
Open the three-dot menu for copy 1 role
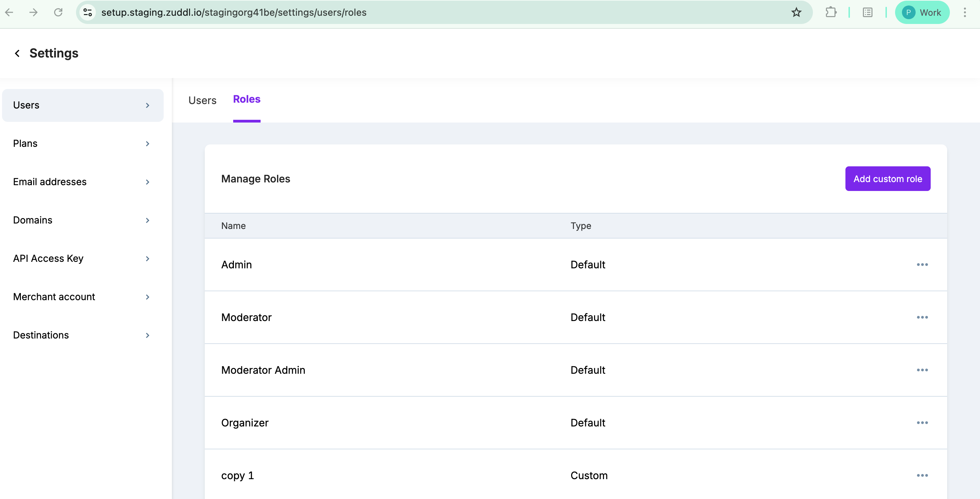pyautogui.click(x=922, y=475)
